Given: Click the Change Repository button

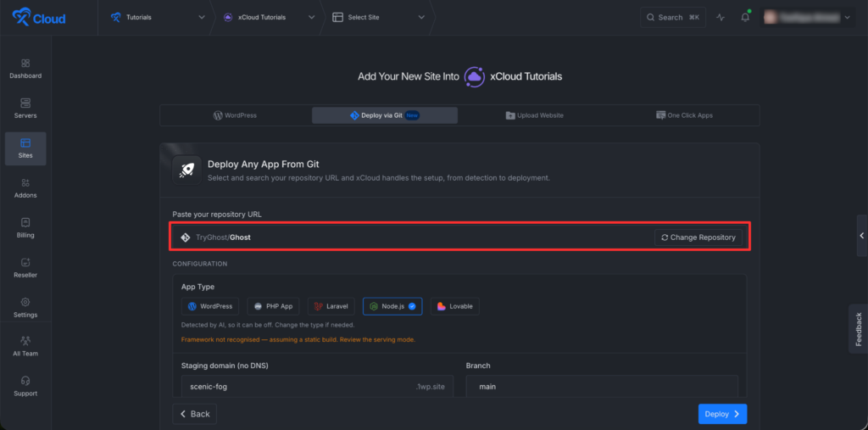Looking at the screenshot, I should click(698, 237).
